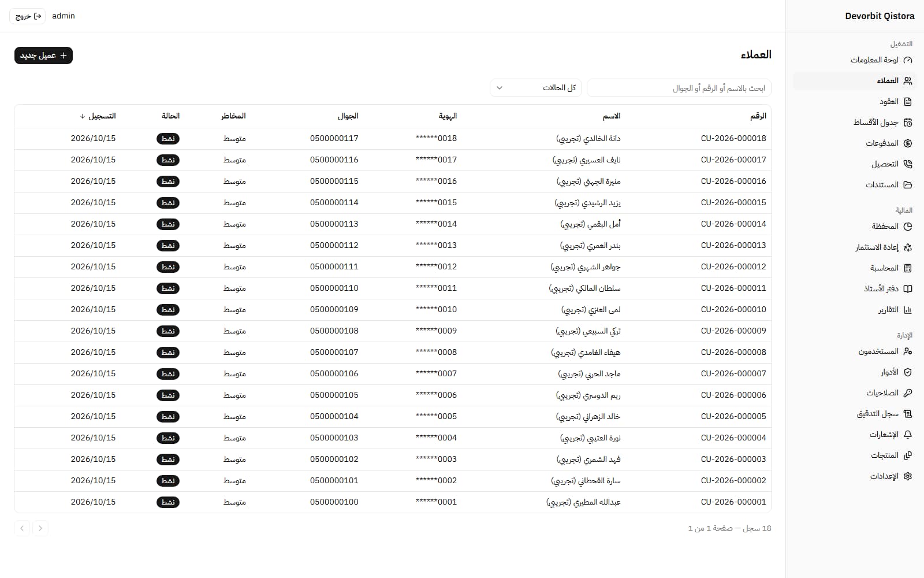Click the الإعدادات settings gear icon
This screenshot has height=578, width=924.
pos(908,476)
